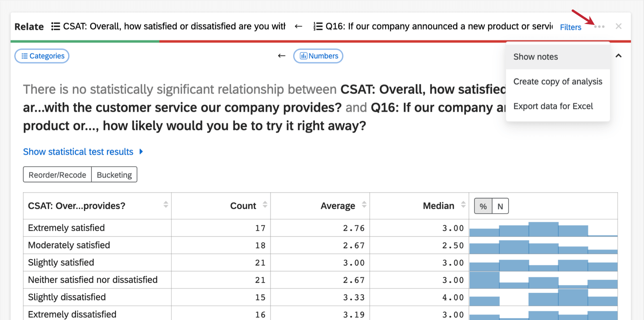This screenshot has width=644, height=320.
Task: Sort table by Count column
Action: (265, 205)
